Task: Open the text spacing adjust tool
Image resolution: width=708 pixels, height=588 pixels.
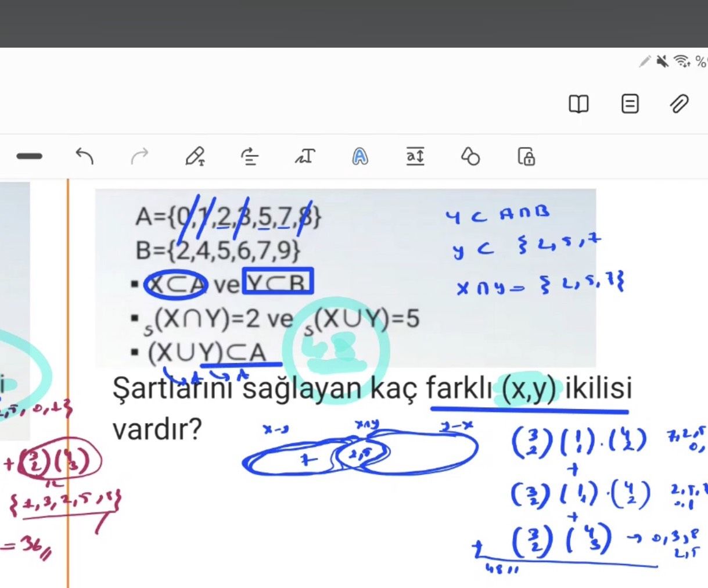Action: [x=415, y=156]
